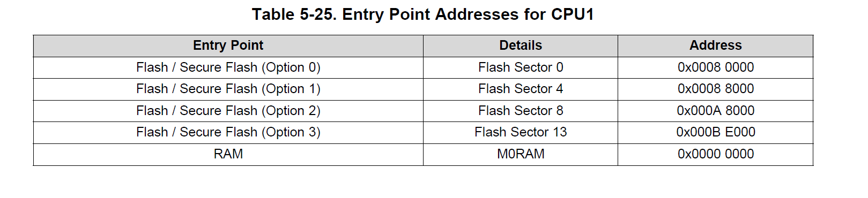Click the table title 'Table 5-25'
868x198 pixels.
tap(294, 14)
